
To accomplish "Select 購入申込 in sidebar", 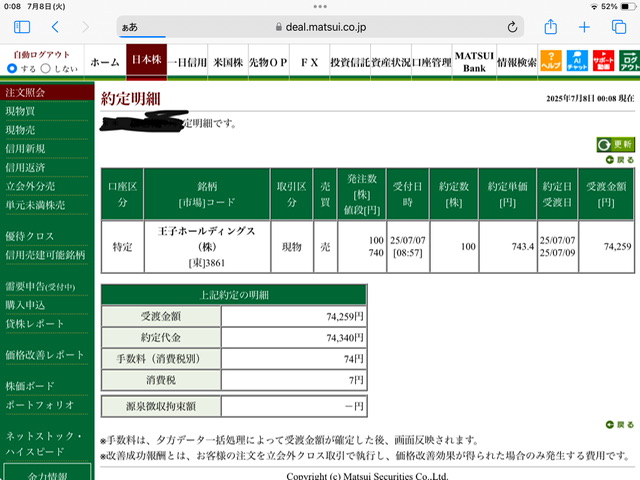I will tap(25, 305).
